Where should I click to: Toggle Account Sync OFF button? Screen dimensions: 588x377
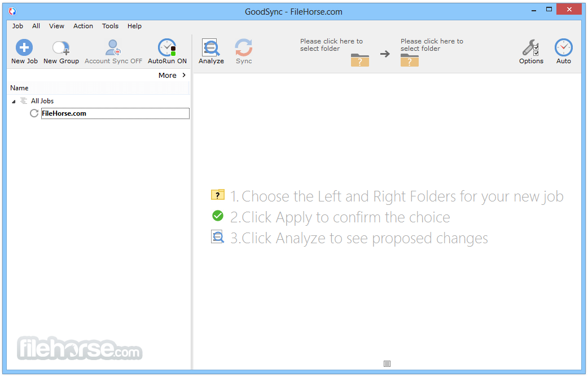tap(113, 52)
